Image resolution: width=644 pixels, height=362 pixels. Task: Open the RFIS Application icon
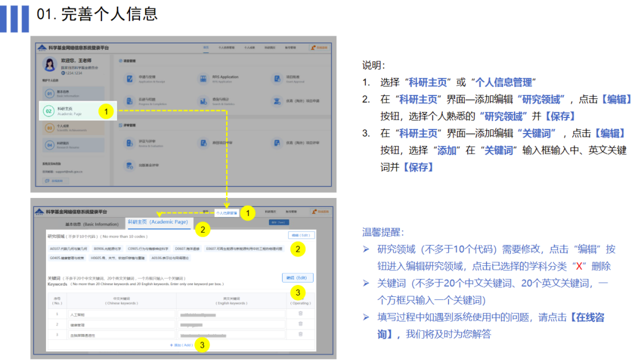(203, 79)
